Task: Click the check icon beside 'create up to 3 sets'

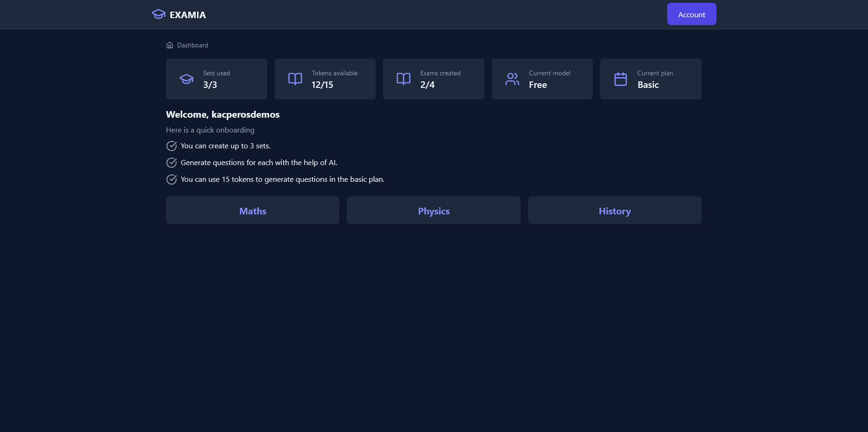Action: click(172, 146)
